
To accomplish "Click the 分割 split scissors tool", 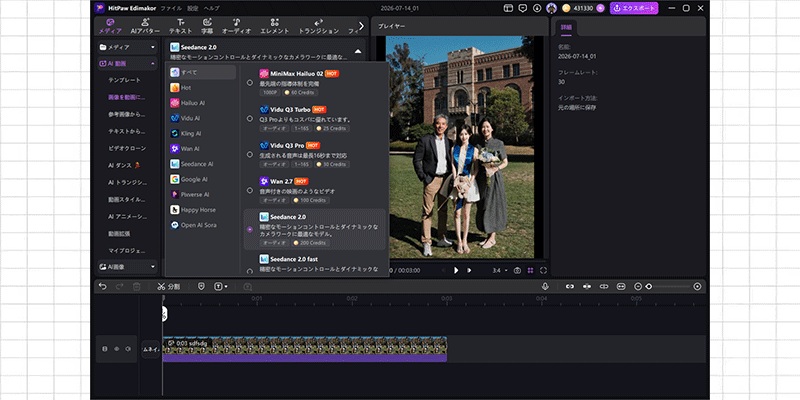I will (168, 287).
